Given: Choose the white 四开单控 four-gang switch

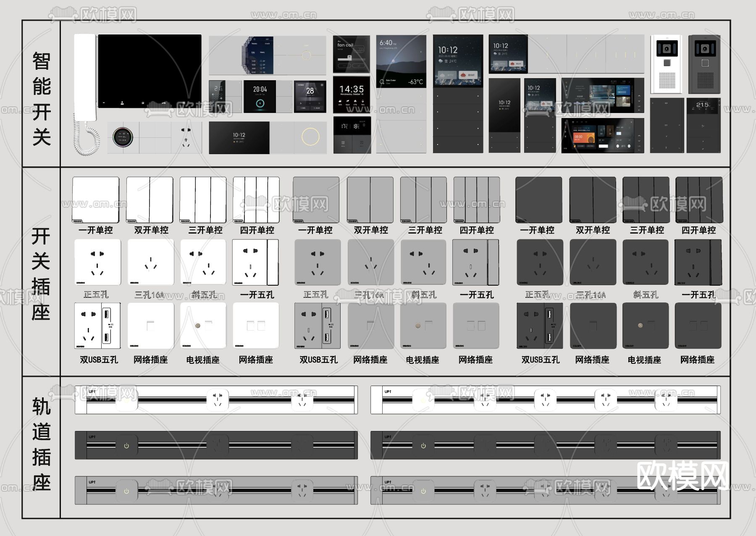Looking at the screenshot, I should tap(256, 200).
